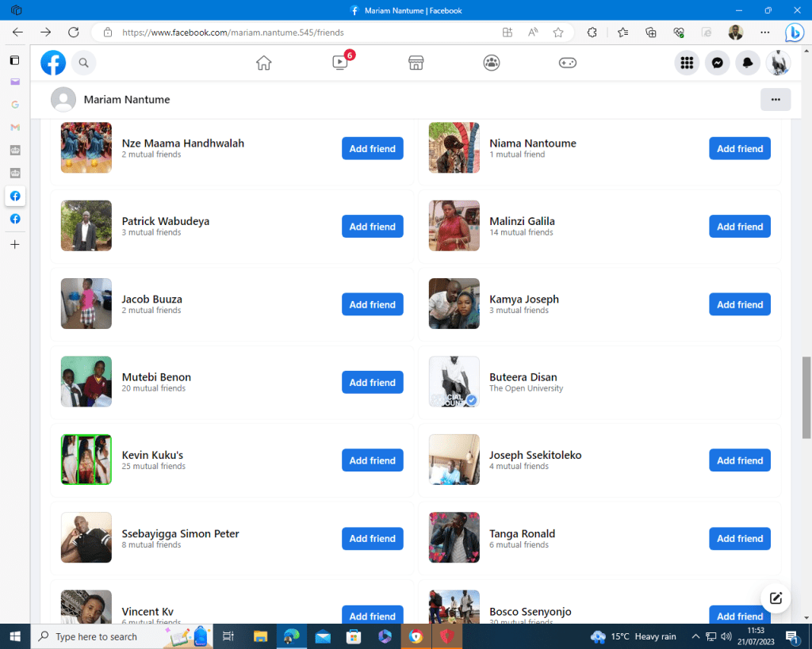Open the account profile picture menu
Viewport: 812px width, 649px height.
[x=778, y=63]
